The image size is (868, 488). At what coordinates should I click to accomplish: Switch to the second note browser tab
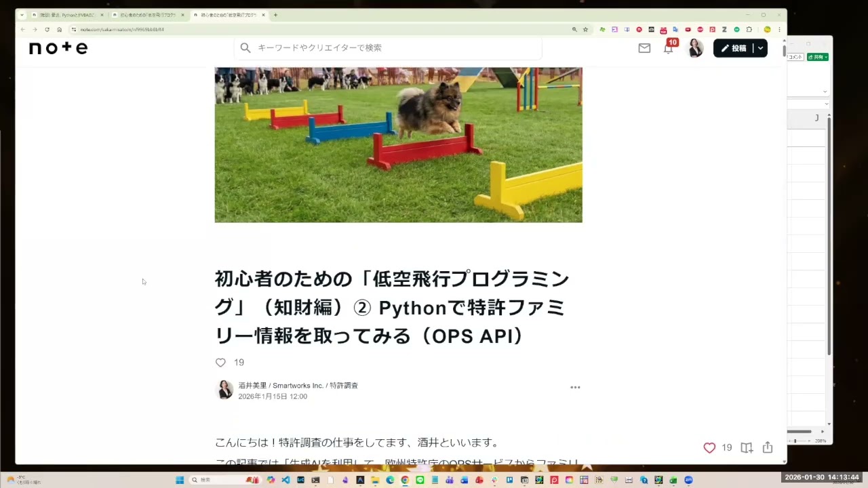click(x=149, y=15)
